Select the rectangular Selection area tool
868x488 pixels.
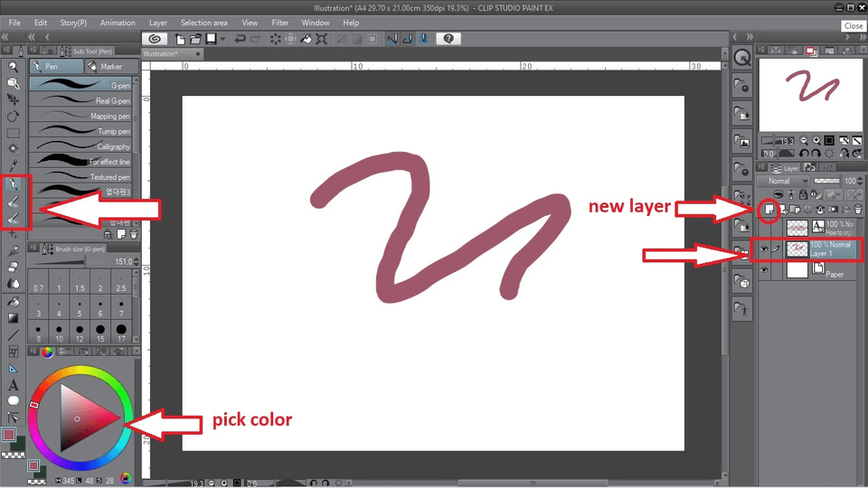[13, 134]
